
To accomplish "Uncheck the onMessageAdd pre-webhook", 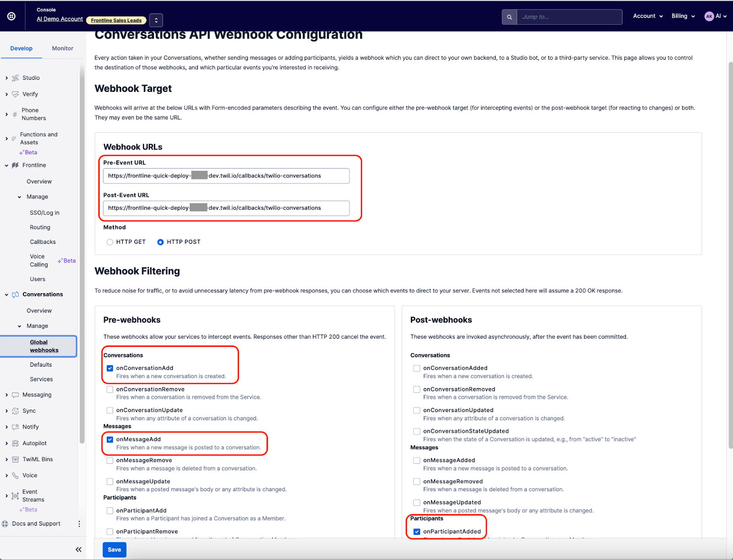I will (110, 439).
